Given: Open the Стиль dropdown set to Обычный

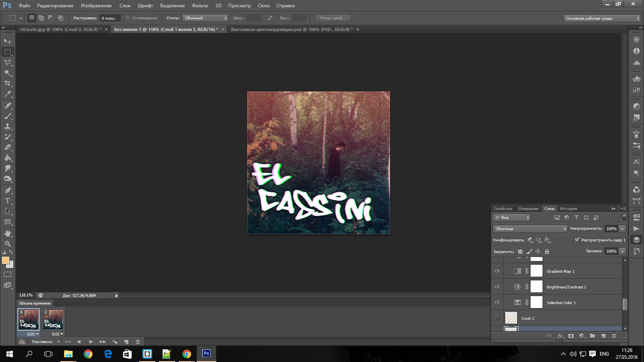Looking at the screenshot, I should point(205,18).
